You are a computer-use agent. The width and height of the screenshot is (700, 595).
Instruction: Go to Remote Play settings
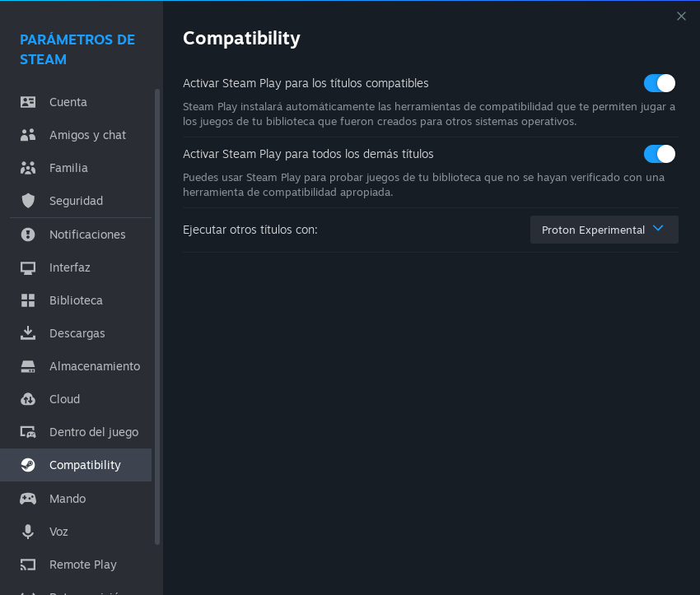coord(82,564)
